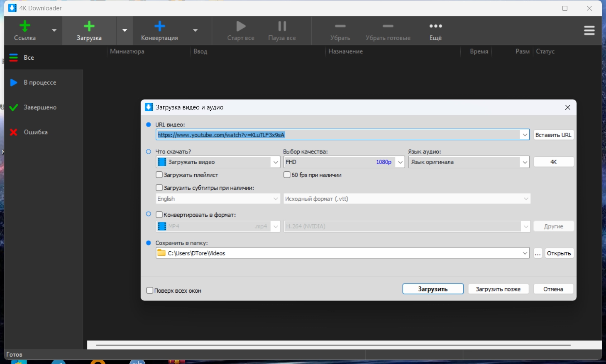Click the Другие button
Screen dimensions: 606x364
[x=553, y=226]
